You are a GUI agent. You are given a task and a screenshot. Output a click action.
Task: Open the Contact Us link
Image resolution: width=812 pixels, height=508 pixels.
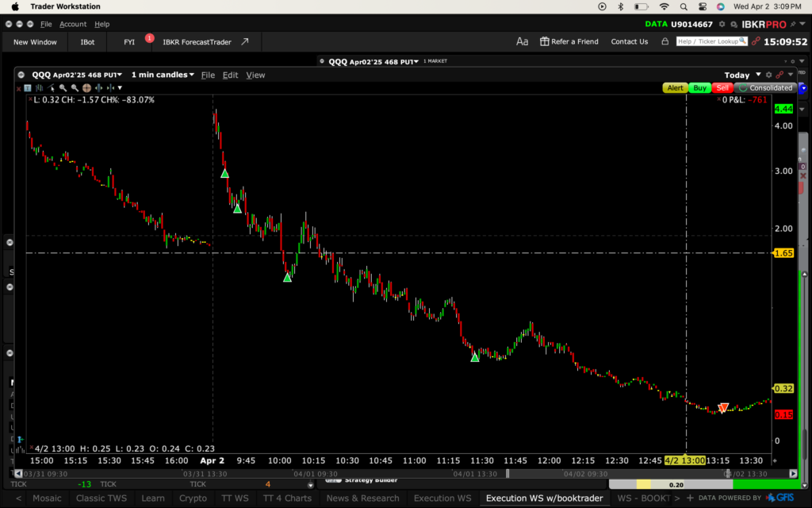pos(629,41)
